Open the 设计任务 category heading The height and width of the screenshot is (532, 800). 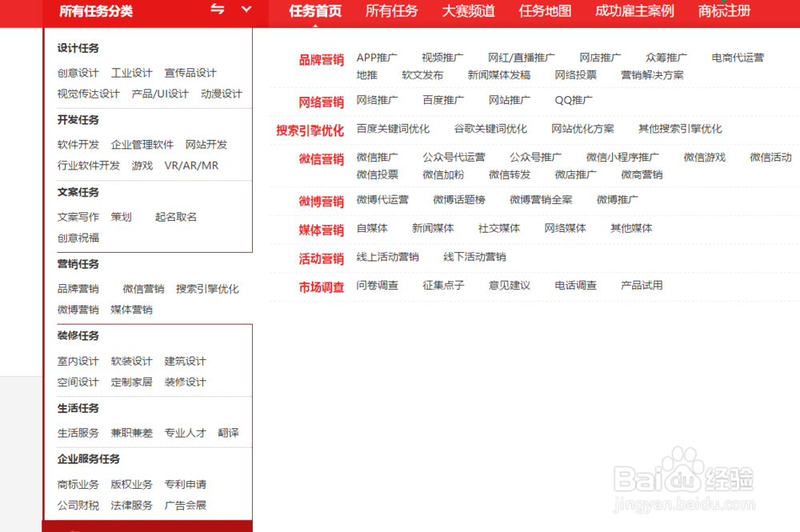[78, 48]
